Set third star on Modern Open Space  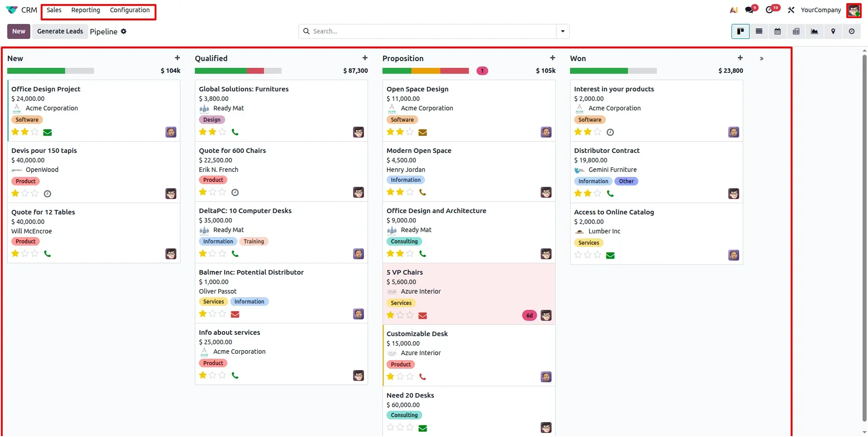click(x=410, y=192)
